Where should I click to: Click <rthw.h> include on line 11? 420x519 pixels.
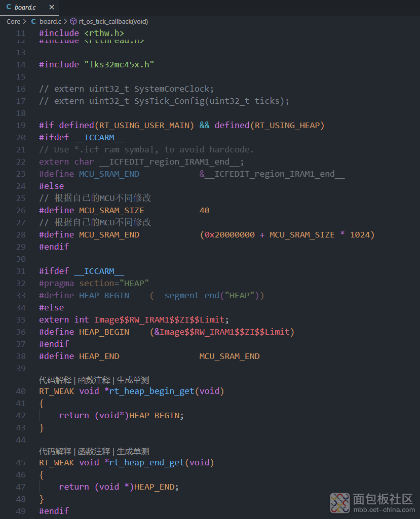pyautogui.click(x=104, y=33)
